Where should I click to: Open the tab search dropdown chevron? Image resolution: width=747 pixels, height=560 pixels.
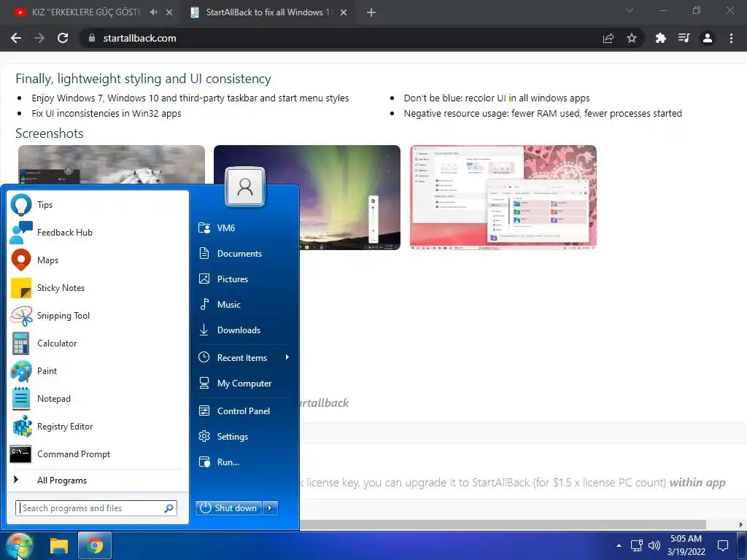click(630, 10)
